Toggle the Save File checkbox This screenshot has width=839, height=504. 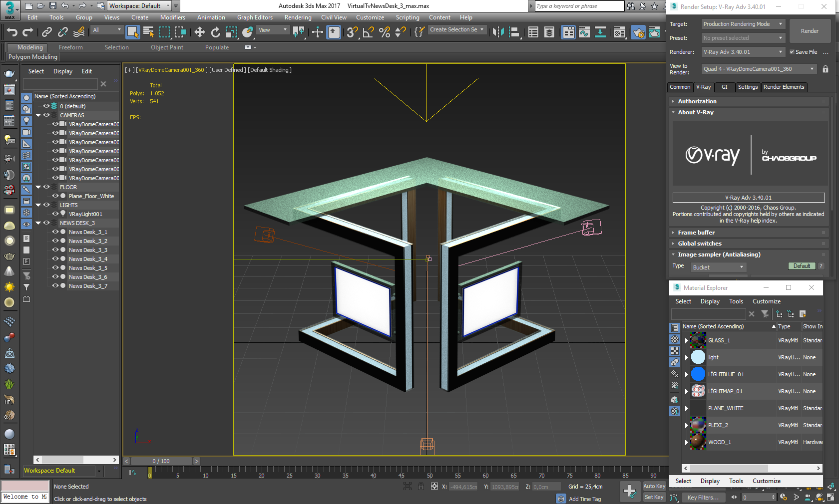click(792, 52)
